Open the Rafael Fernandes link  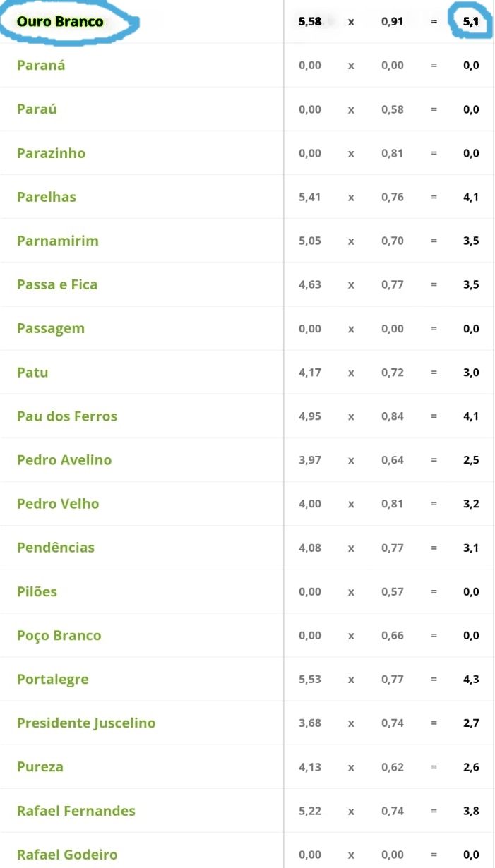[76, 811]
